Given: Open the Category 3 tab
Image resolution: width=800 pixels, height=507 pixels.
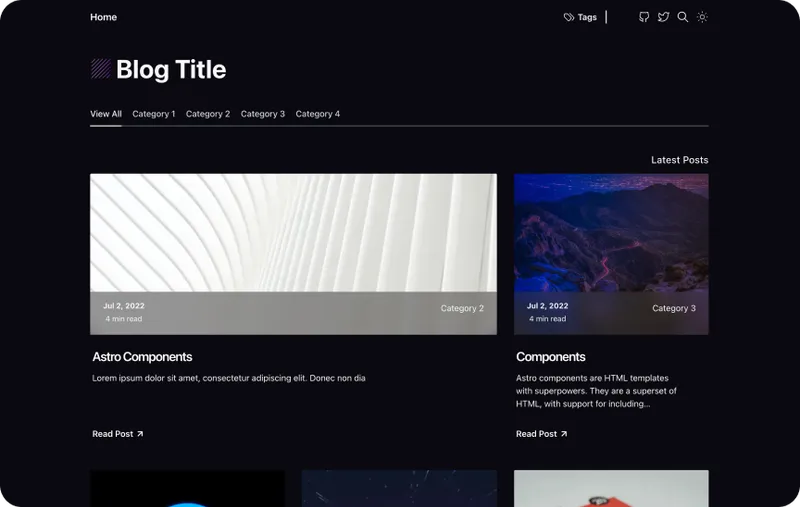Looking at the screenshot, I should click(263, 114).
